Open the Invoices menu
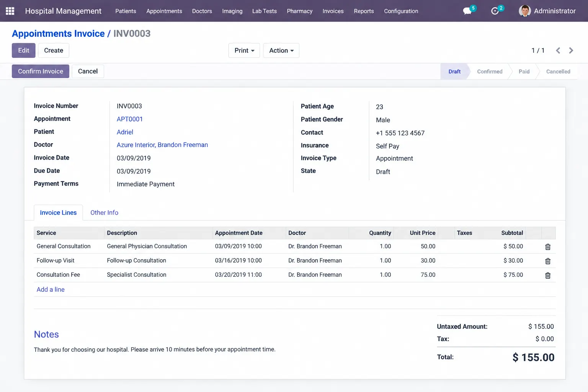 point(333,11)
